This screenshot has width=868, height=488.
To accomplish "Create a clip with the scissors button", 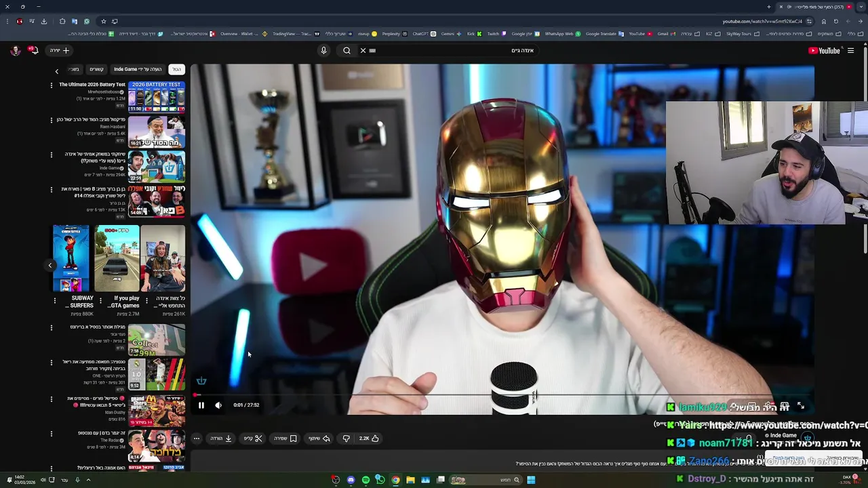I will [x=253, y=439].
